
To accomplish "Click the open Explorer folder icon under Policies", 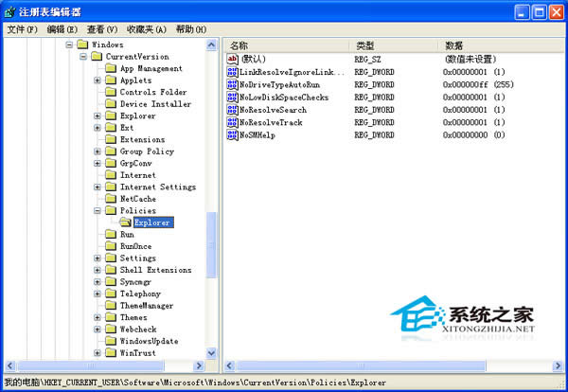I will (125, 223).
